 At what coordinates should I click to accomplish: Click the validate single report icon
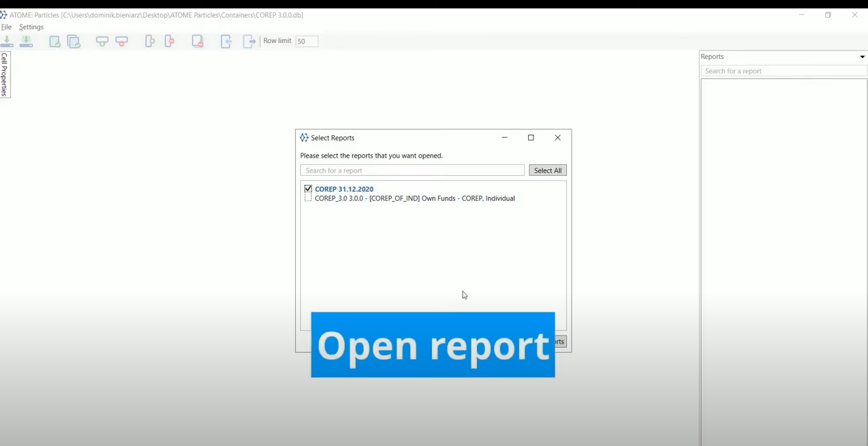click(x=55, y=42)
